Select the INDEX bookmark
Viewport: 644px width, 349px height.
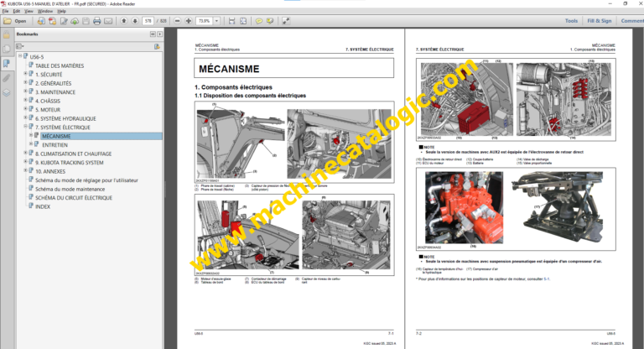(x=43, y=206)
